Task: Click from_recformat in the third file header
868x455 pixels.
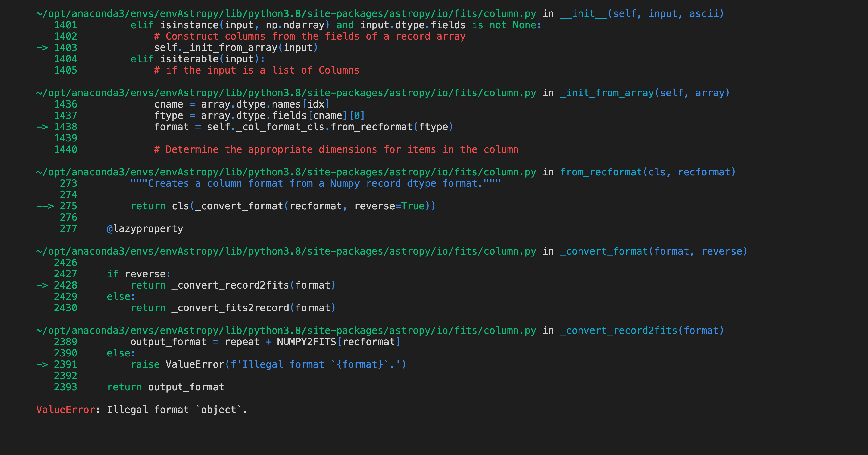Action: pyautogui.click(x=601, y=172)
